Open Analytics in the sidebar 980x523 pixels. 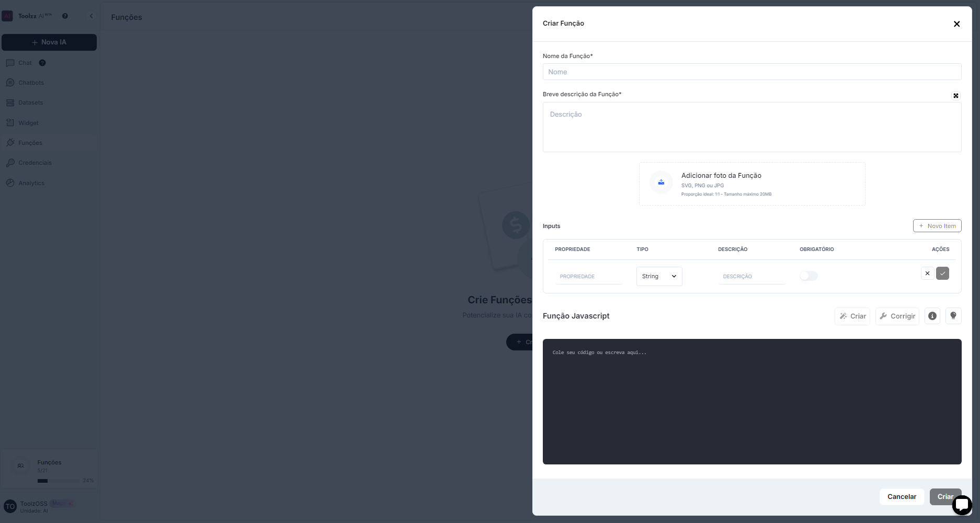(31, 183)
